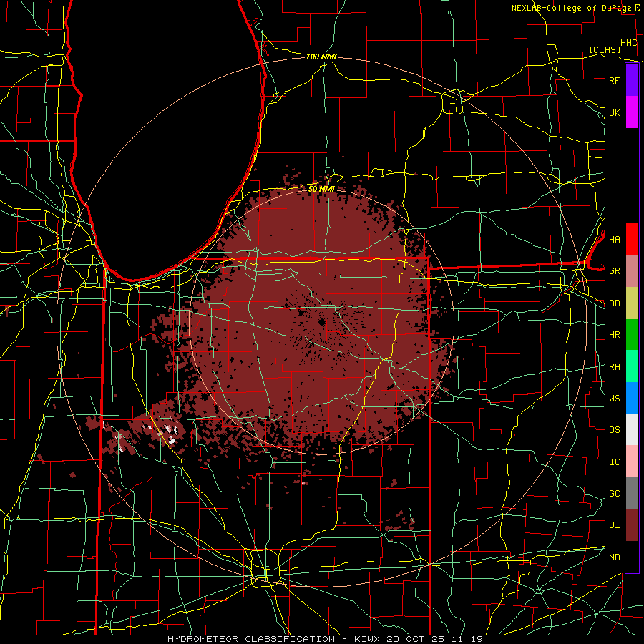Click the HHC product code text

tap(628, 43)
